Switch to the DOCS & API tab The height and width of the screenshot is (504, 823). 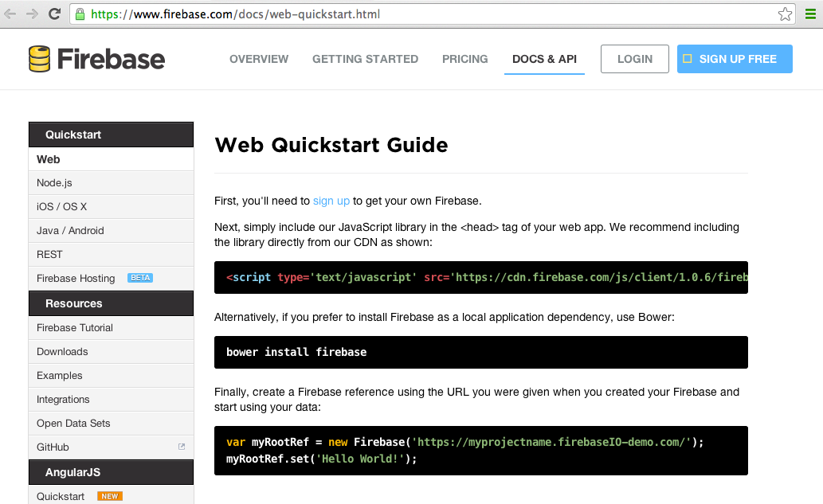[x=544, y=58]
